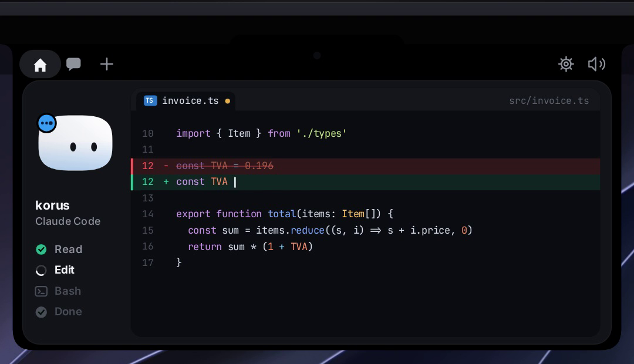Select the Done step label

(68, 311)
